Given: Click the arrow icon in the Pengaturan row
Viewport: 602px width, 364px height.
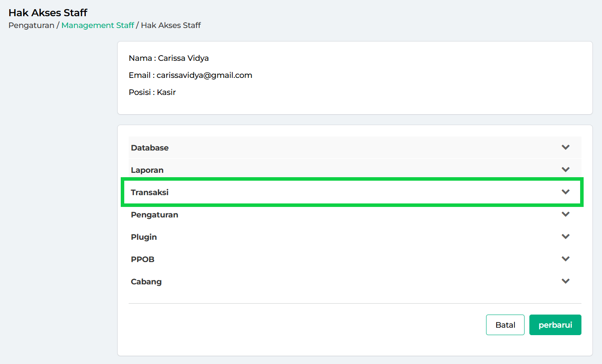Looking at the screenshot, I should coord(565,214).
